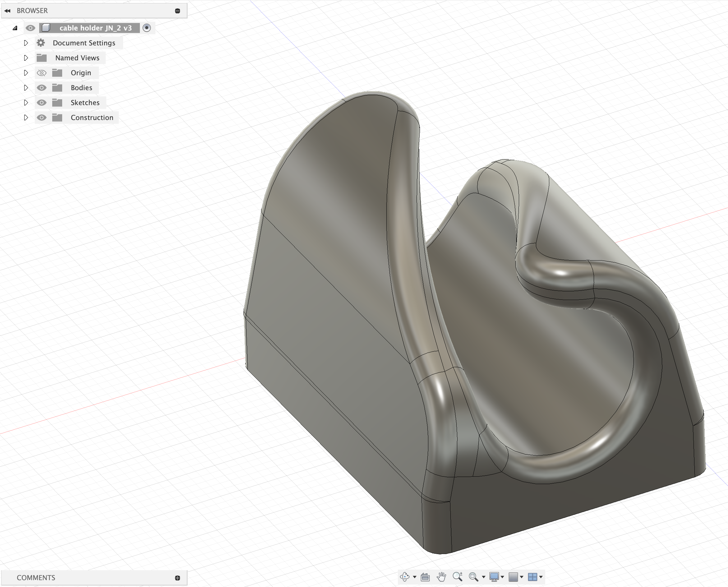This screenshot has width=728, height=587.
Task: Hide the Construction folder via eye icon
Action: coord(42,117)
